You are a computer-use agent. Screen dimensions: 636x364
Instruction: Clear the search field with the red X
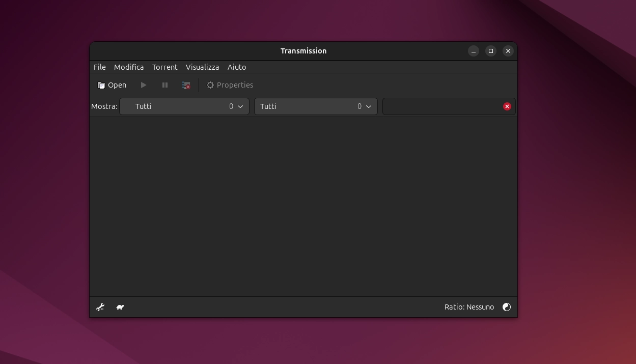click(507, 106)
